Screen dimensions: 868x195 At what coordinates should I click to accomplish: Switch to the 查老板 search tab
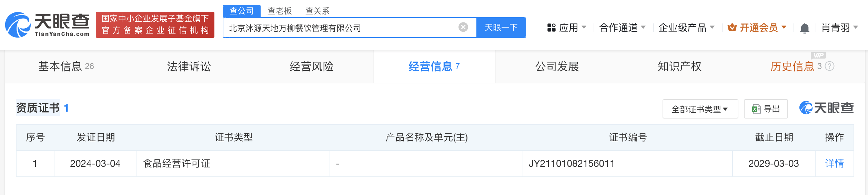(x=280, y=11)
